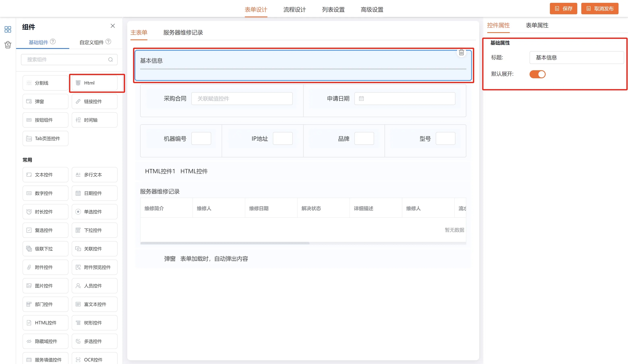
Task: Toggle the 默认展开 switch
Action: [x=537, y=74]
